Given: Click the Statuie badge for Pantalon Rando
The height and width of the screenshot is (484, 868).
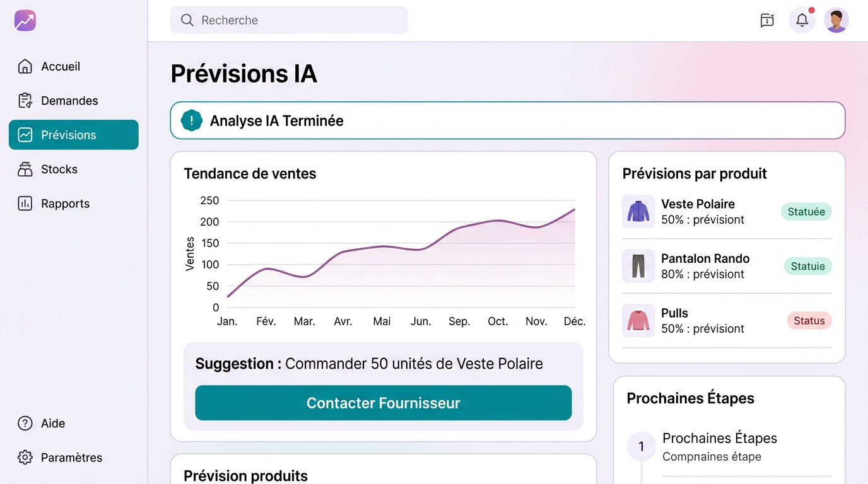Looking at the screenshot, I should pos(808,266).
